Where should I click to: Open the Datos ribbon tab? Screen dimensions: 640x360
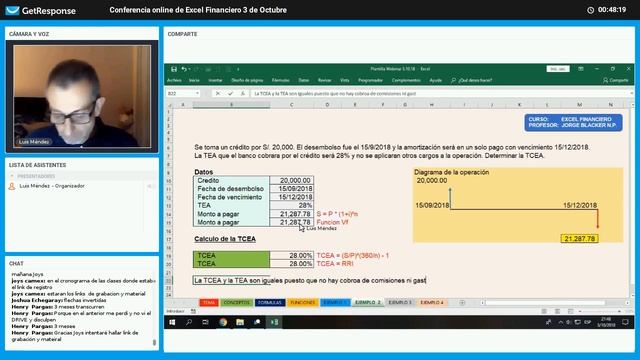click(x=304, y=80)
